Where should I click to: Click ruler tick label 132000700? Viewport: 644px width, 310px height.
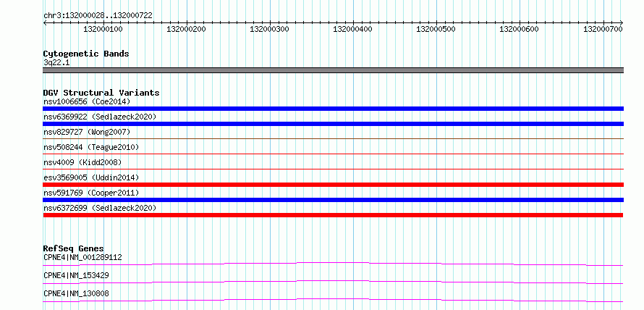[x=603, y=29]
